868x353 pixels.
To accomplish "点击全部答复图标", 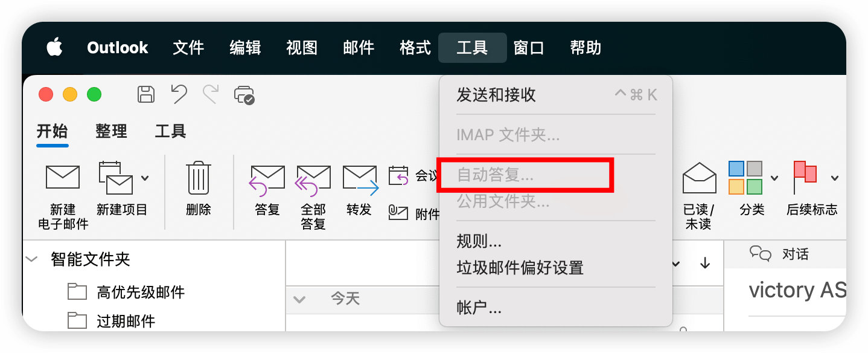I will point(313,192).
